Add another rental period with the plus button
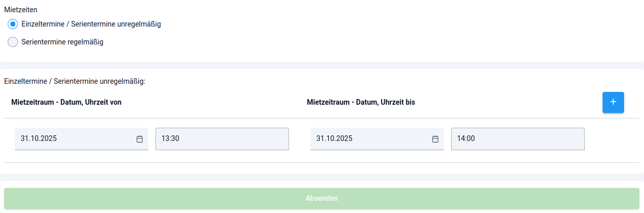644x213 pixels. 613,102
